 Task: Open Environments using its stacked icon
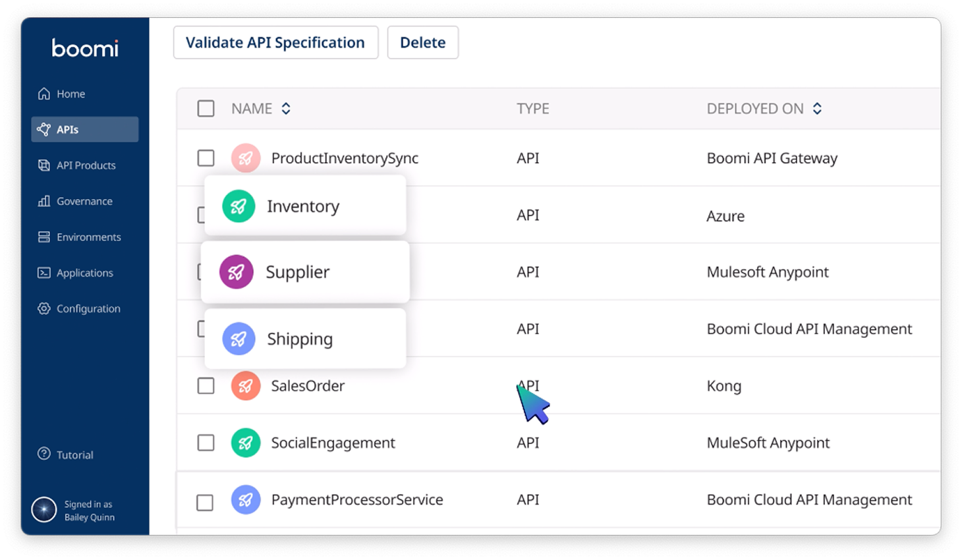(43, 237)
